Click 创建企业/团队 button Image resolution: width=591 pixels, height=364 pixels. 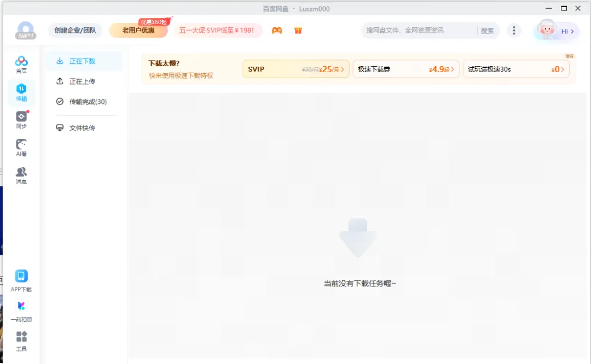[x=75, y=31]
